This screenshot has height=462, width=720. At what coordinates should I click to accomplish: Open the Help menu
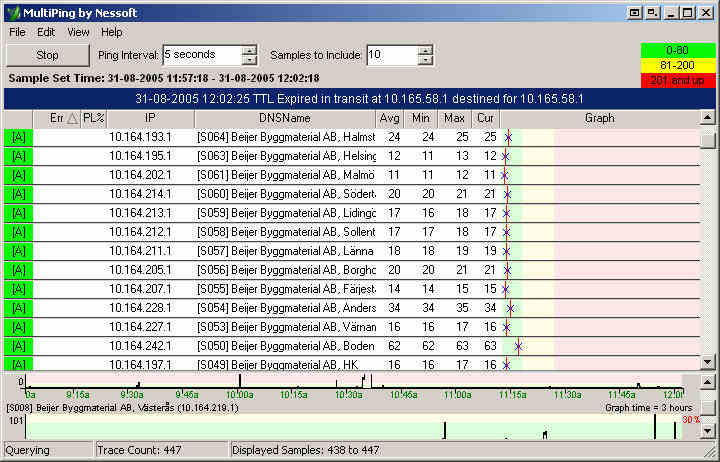[112, 32]
